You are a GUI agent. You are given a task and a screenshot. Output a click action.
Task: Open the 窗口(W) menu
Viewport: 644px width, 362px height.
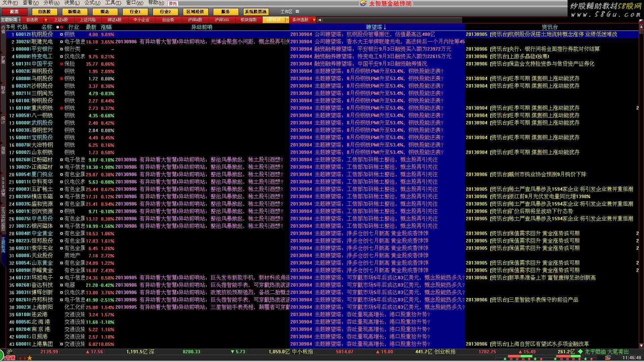[x=134, y=3]
